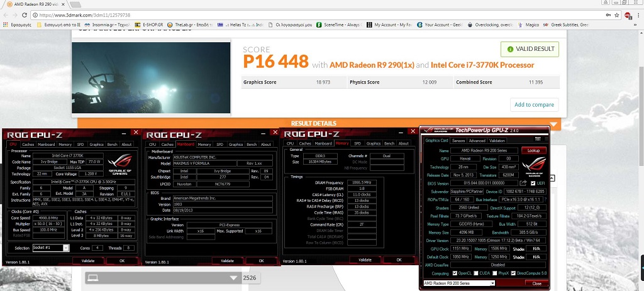
Task: Click the red extension icon beside the address bar
Action: pos(628,15)
